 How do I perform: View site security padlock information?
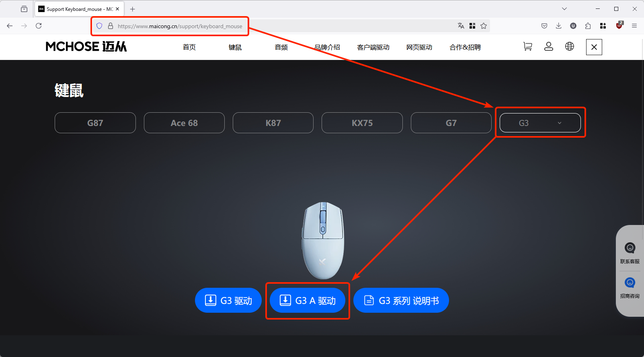pos(111,26)
